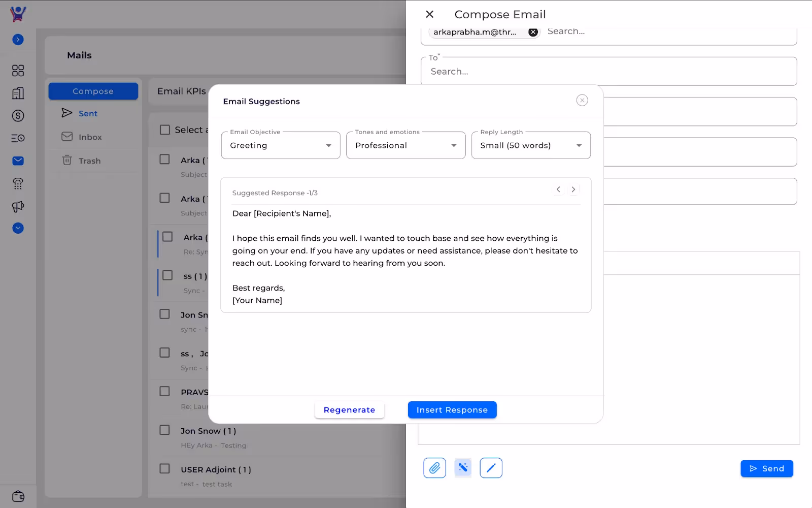
Task: Tick the Select all checkbox
Action: (x=165, y=130)
